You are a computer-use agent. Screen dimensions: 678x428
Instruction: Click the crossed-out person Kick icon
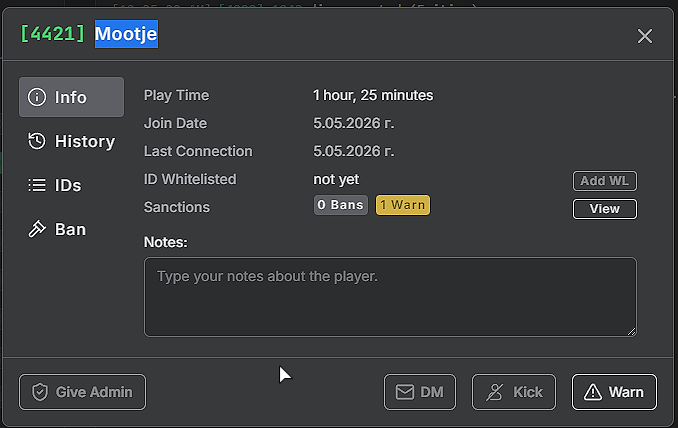pos(494,392)
